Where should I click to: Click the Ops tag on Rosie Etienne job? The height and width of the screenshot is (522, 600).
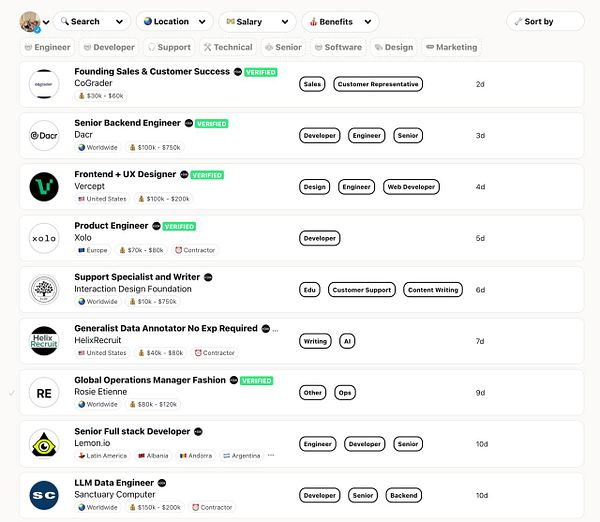coord(345,393)
